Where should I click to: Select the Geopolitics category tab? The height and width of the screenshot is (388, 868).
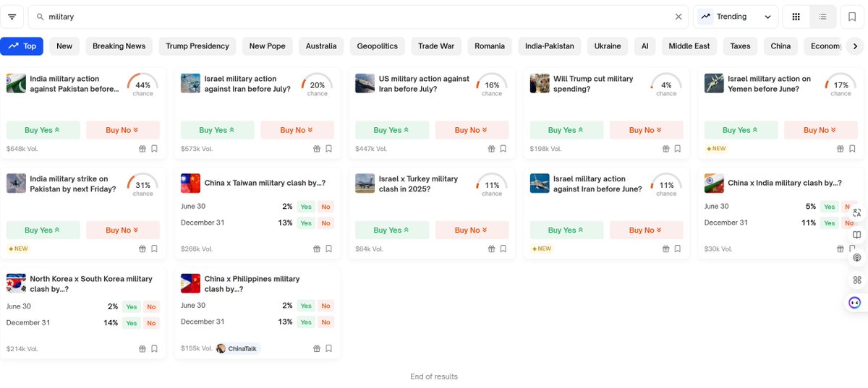point(377,46)
